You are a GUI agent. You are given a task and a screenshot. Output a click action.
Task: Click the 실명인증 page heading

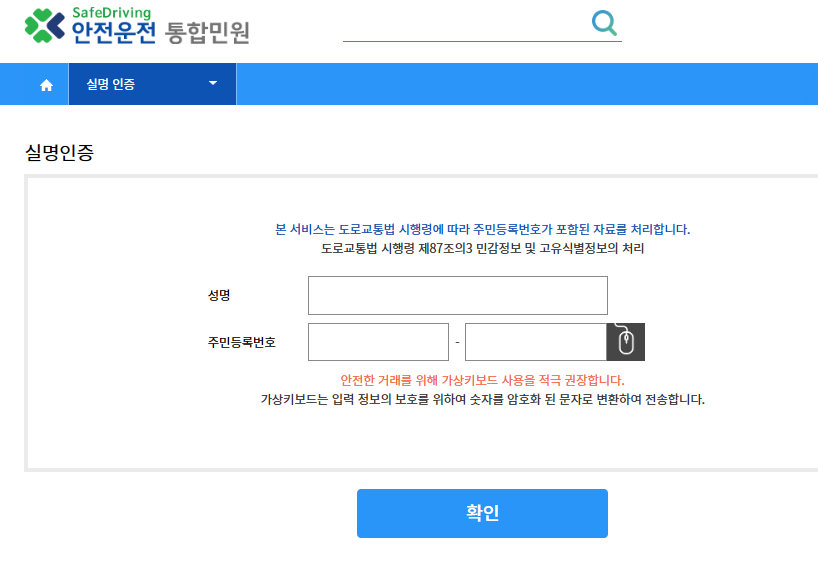(59, 152)
